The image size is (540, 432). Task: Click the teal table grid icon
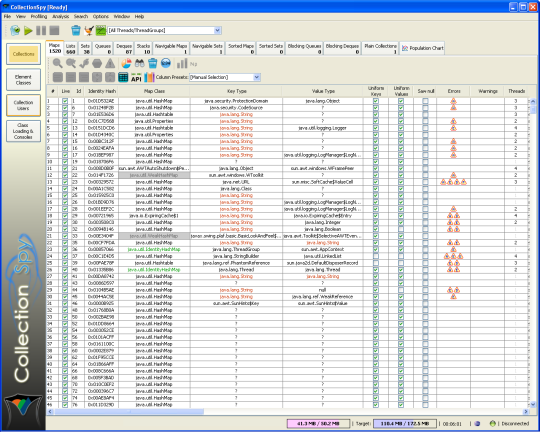[123, 77]
